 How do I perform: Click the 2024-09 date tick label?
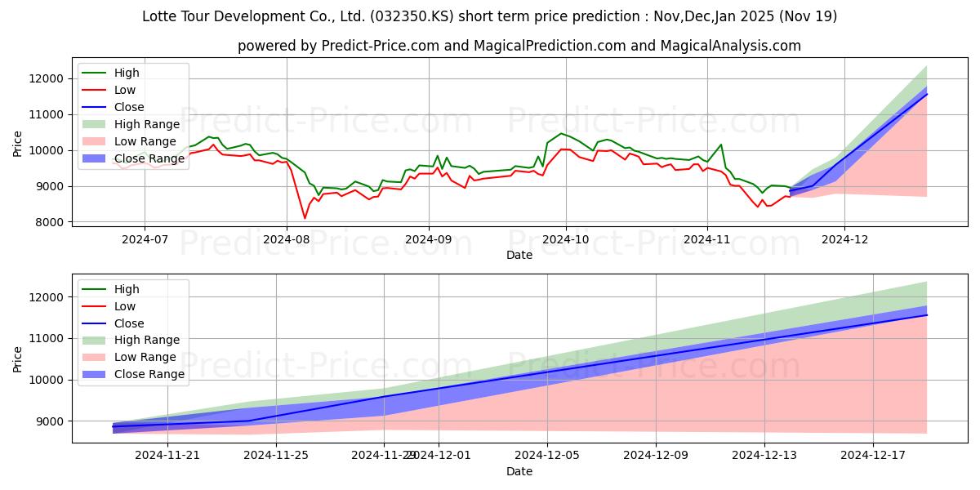point(429,238)
